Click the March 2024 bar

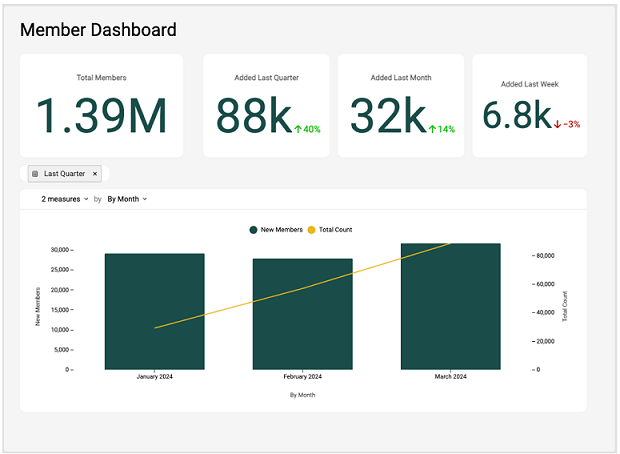(450, 306)
